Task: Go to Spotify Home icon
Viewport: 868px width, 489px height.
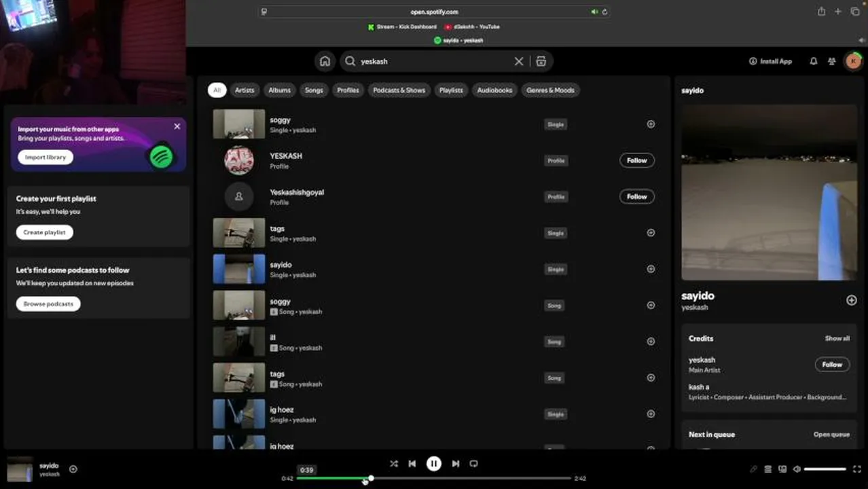Action: [325, 61]
